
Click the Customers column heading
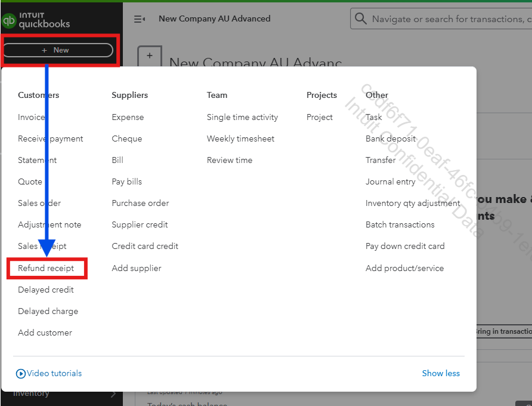coord(38,95)
